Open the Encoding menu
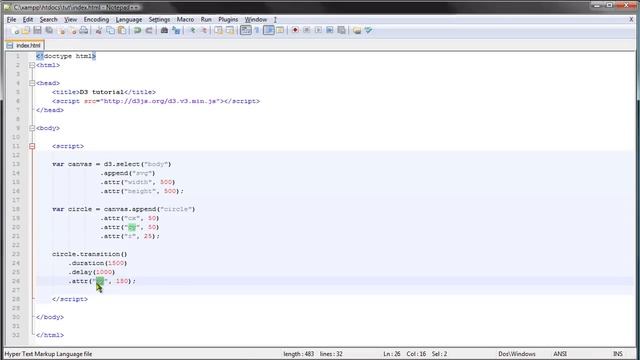The width and height of the screenshot is (640, 360). point(96,20)
